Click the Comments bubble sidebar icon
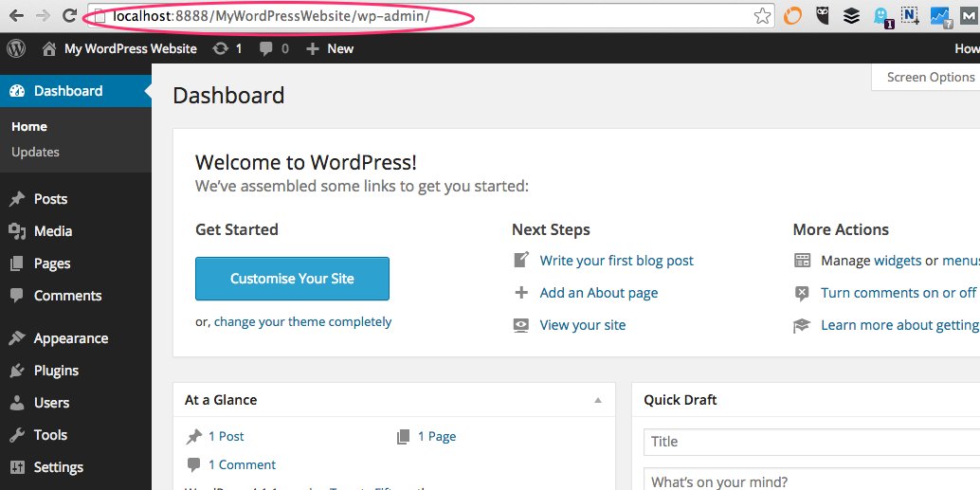This screenshot has height=490, width=980. pos(17,296)
